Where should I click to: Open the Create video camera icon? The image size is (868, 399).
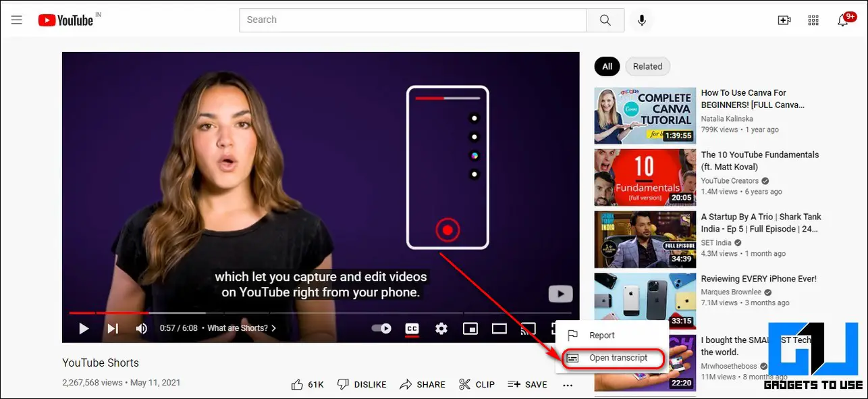784,20
